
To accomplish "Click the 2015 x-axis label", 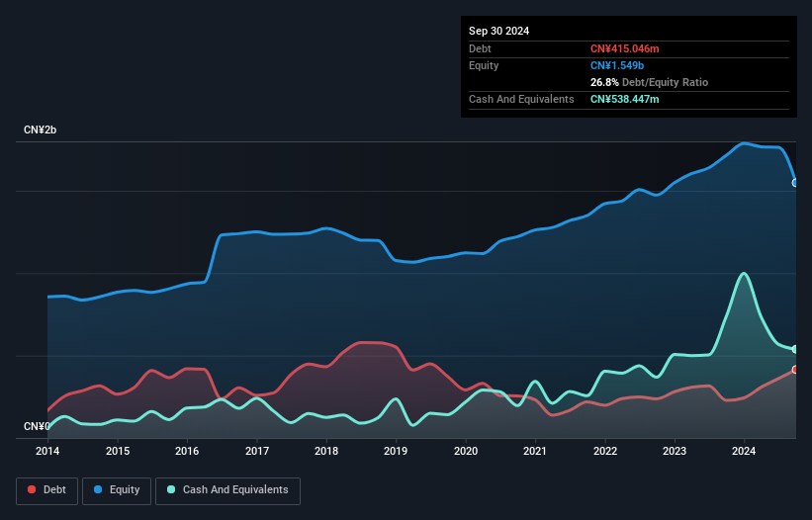I will pos(118,451).
